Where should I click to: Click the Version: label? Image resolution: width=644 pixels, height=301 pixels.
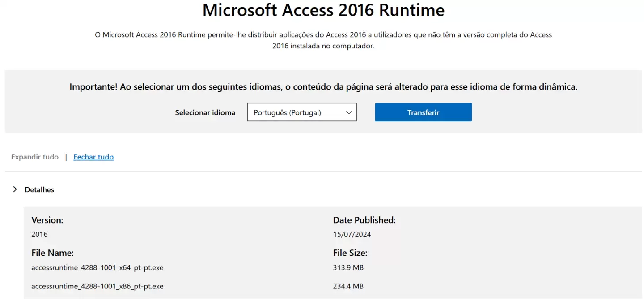(47, 220)
